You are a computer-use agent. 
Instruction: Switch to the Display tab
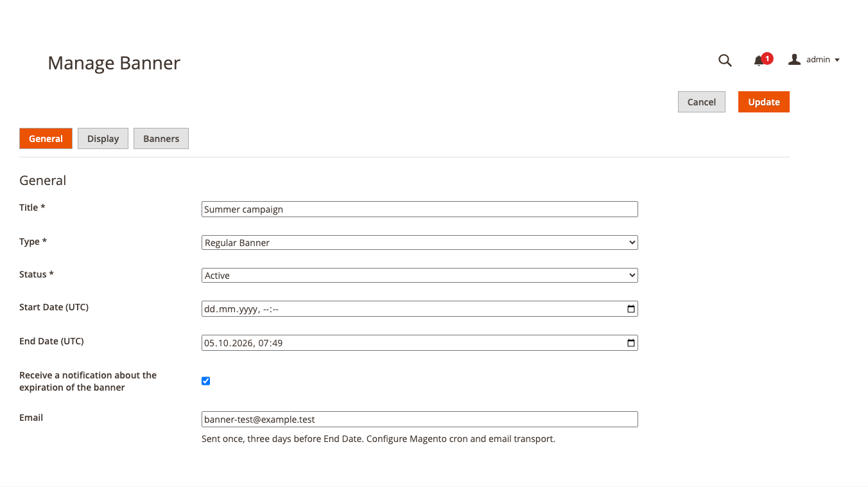tap(103, 139)
